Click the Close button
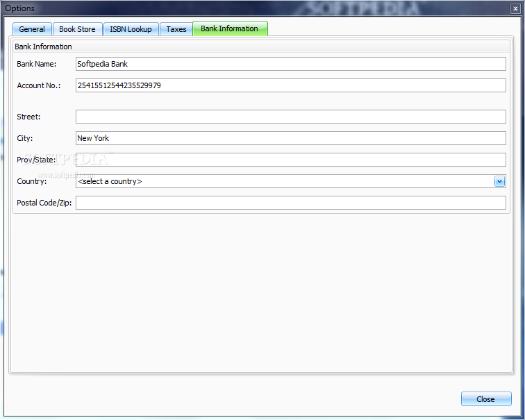 click(x=486, y=399)
